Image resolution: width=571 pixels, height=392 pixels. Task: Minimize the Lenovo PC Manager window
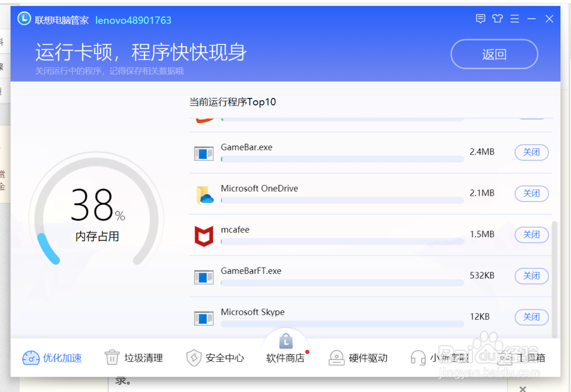click(x=532, y=19)
